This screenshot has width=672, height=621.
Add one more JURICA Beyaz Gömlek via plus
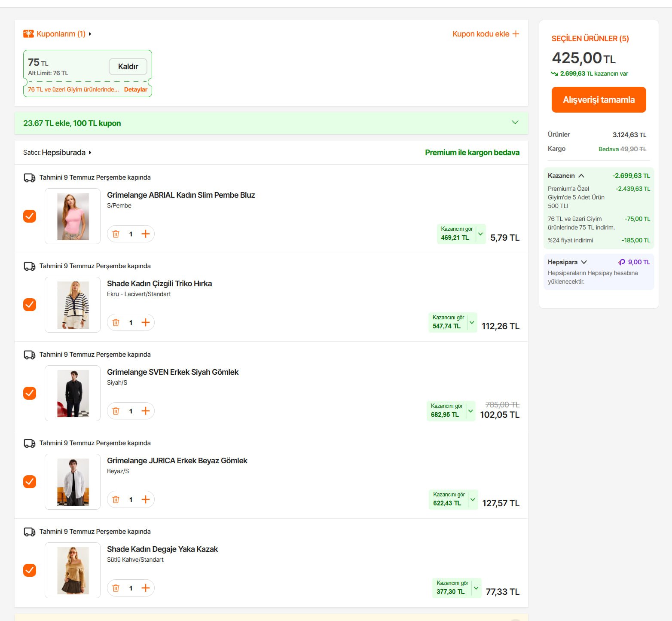[146, 499]
